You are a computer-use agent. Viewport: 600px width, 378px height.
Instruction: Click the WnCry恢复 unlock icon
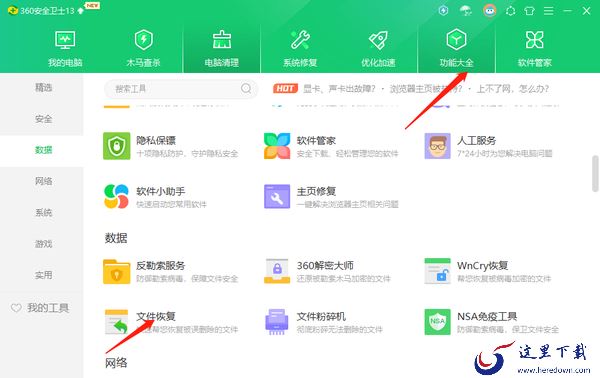pos(437,271)
